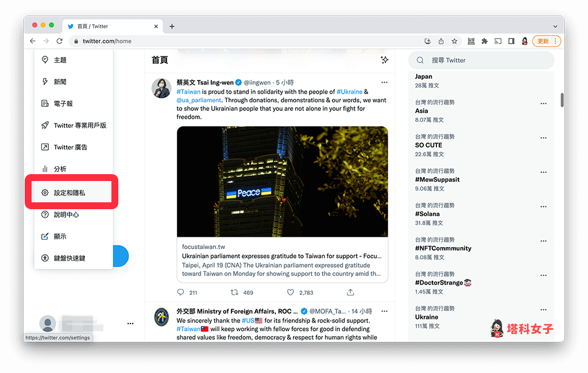Open more options for #DoctorStrange trend
The height and width of the screenshot is (373, 588).
point(543,275)
